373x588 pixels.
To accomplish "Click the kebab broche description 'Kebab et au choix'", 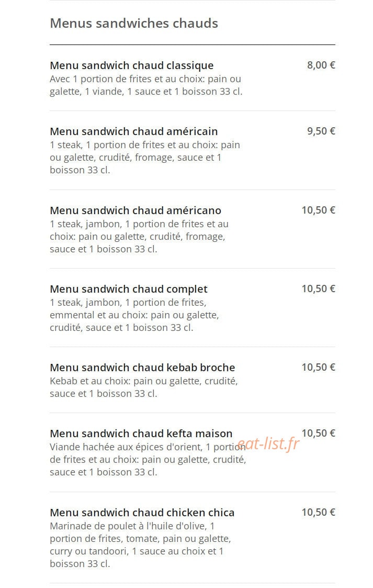I will click(144, 387).
